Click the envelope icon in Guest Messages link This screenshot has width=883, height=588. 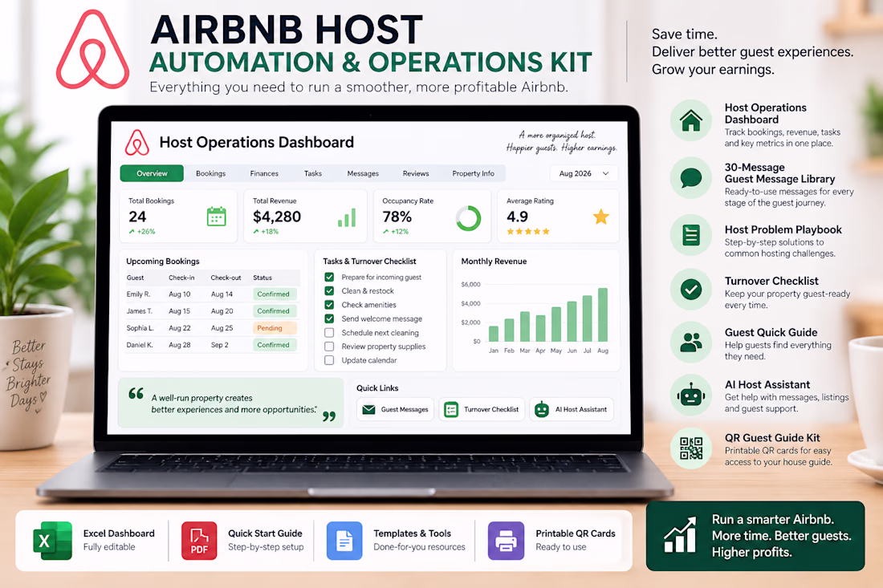369,410
